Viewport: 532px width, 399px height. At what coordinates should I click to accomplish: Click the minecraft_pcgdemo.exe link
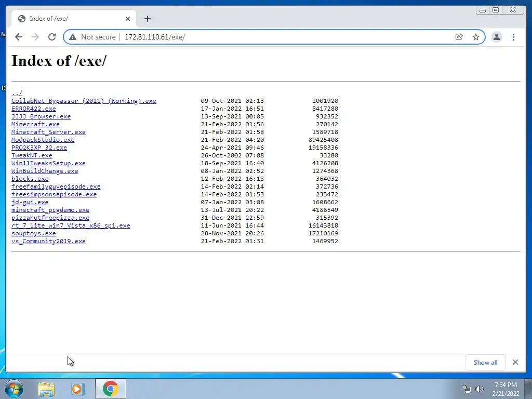[50, 210]
